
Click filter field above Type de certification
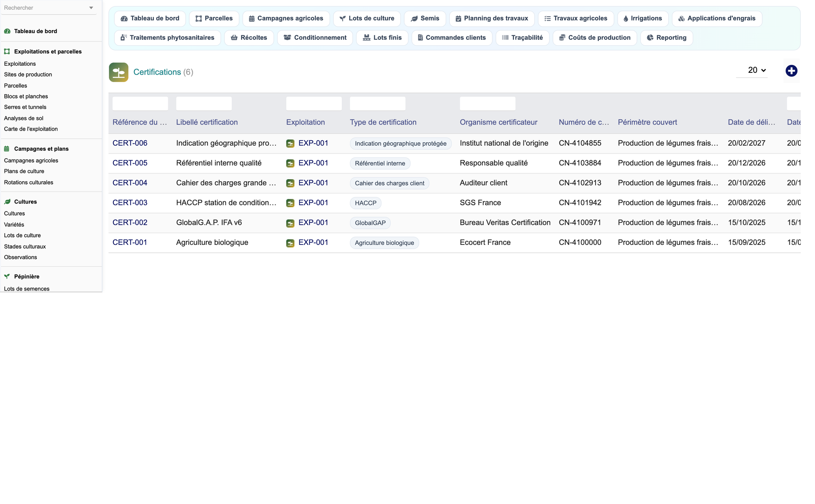coord(377,103)
